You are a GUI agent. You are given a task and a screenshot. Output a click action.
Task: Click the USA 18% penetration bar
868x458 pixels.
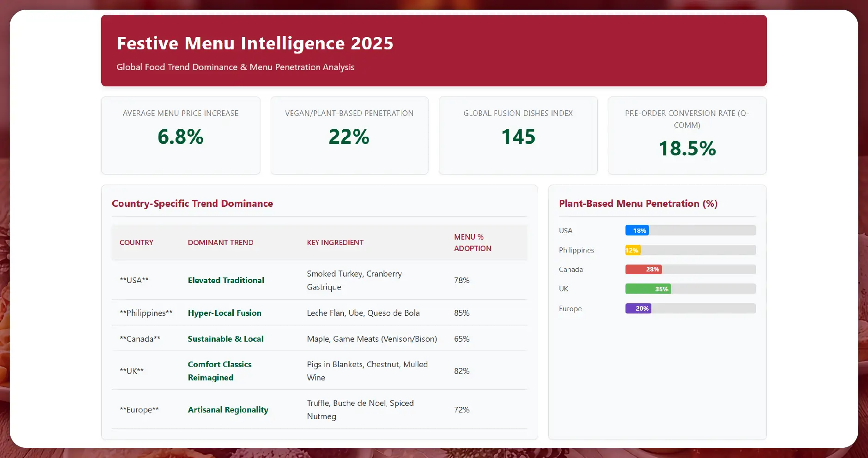(637, 230)
